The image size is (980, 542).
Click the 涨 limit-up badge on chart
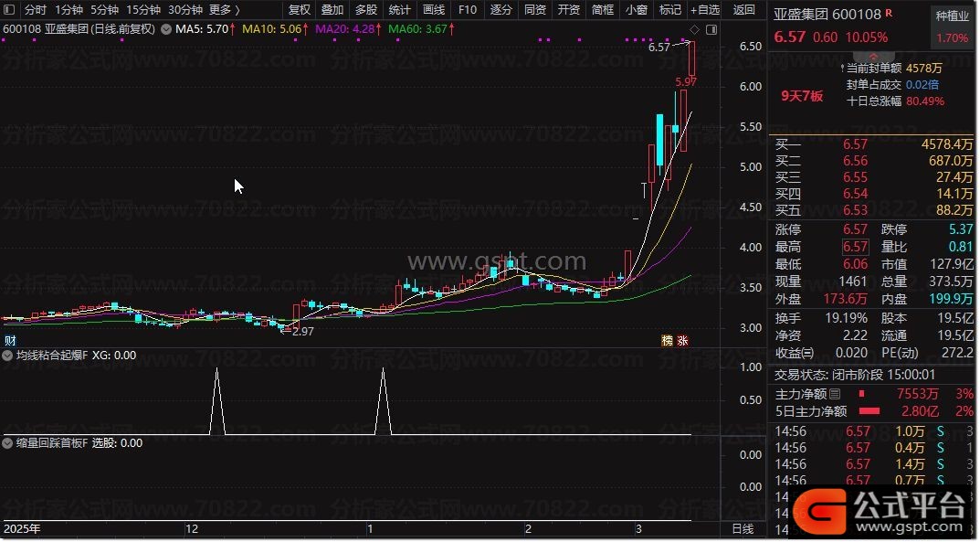pyautogui.click(x=682, y=341)
